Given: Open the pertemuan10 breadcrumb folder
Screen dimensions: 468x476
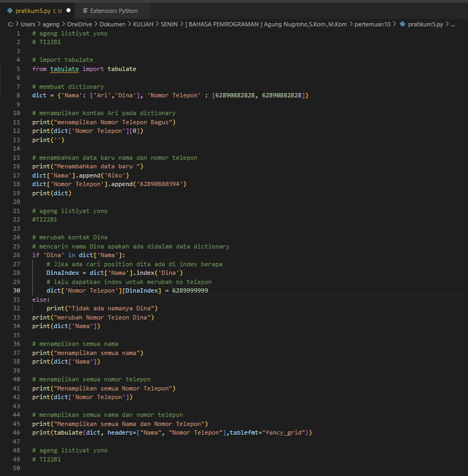Looking at the screenshot, I should pyautogui.click(x=372, y=24).
